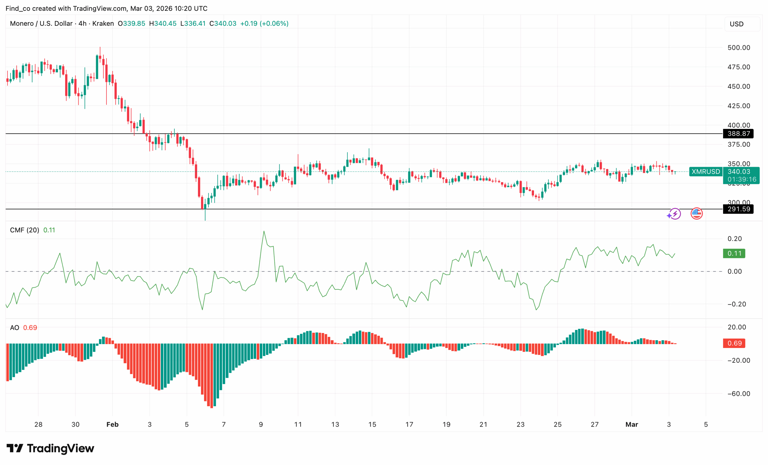Click the 425.00 price axis label
The width and height of the screenshot is (768, 465).
coord(739,105)
